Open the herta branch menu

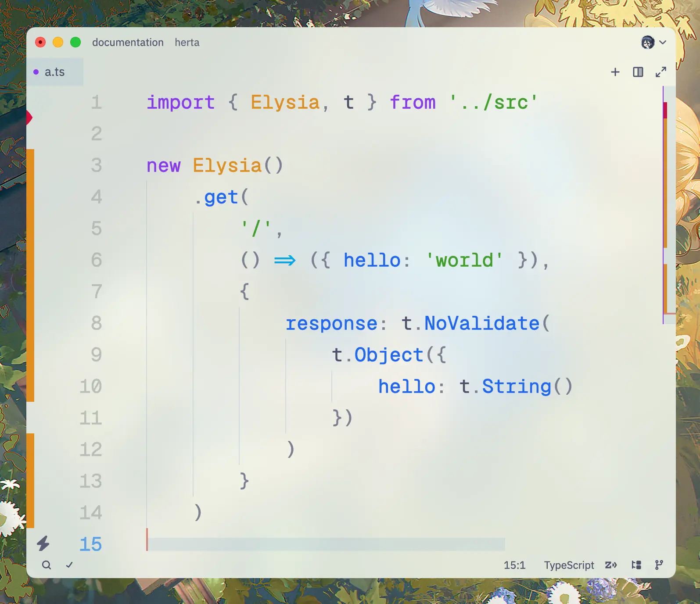187,43
